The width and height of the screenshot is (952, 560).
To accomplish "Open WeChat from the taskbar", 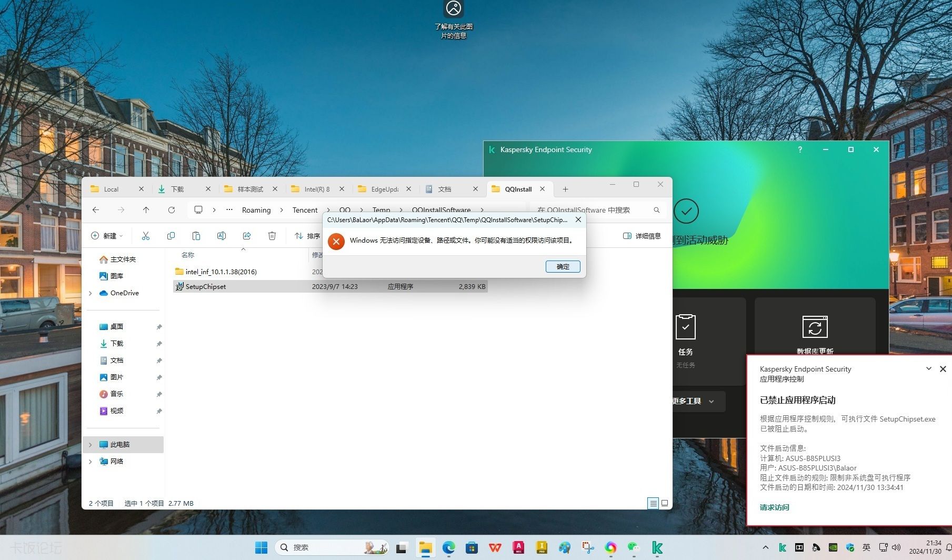I will 634,547.
